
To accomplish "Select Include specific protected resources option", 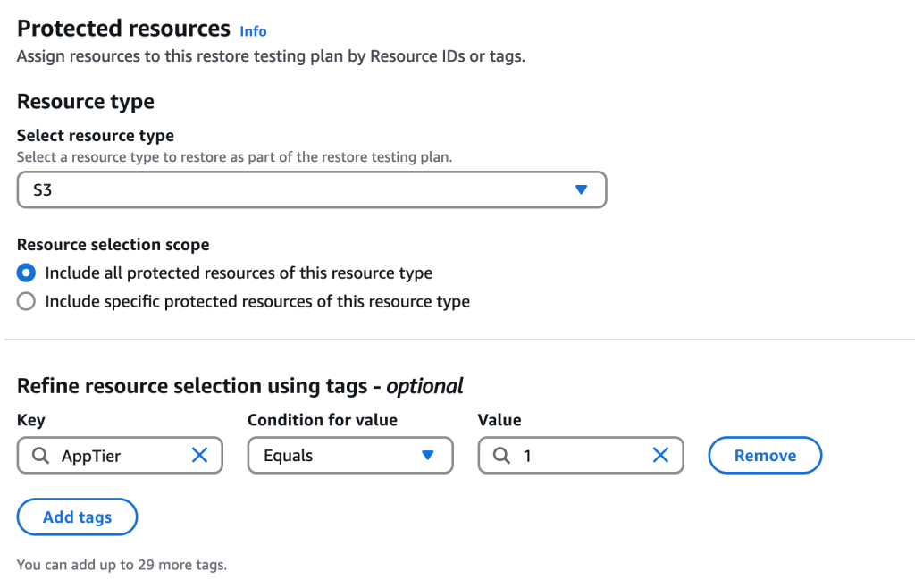I will click(25, 301).
